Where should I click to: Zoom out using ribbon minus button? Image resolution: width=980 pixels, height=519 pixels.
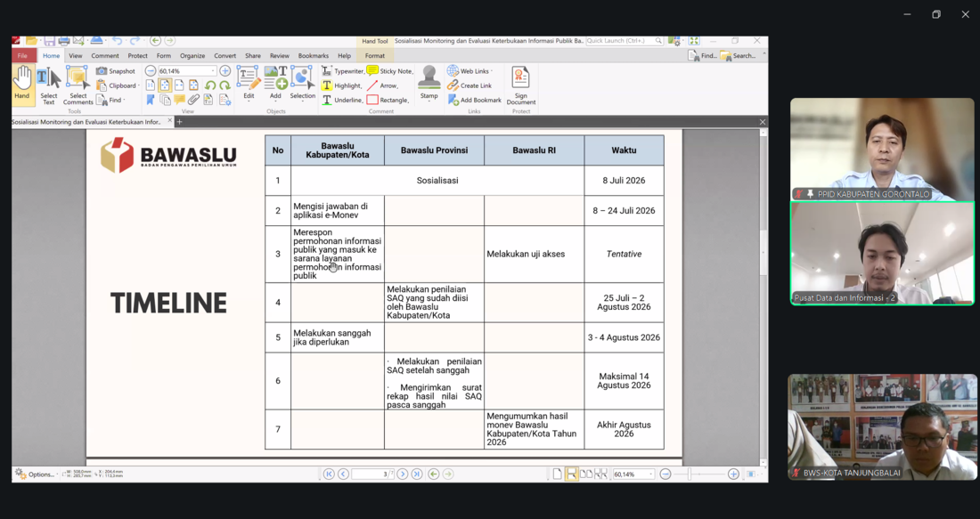pyautogui.click(x=150, y=71)
